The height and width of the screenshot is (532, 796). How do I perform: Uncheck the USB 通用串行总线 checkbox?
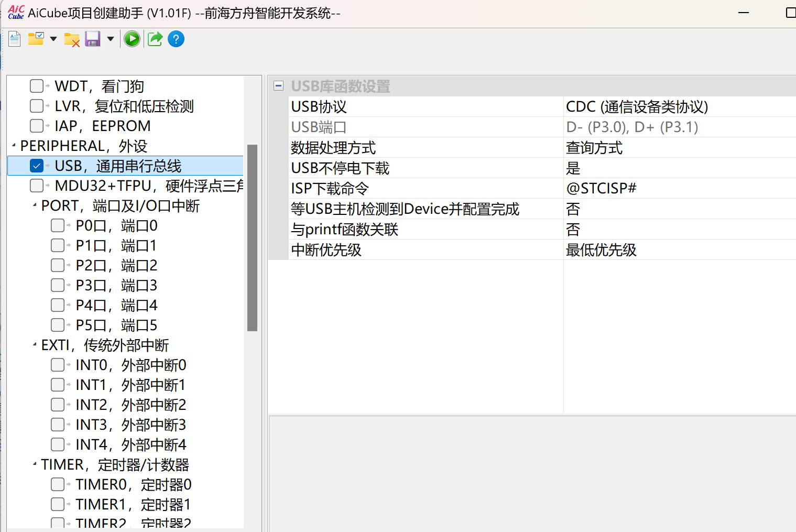pyautogui.click(x=36, y=165)
